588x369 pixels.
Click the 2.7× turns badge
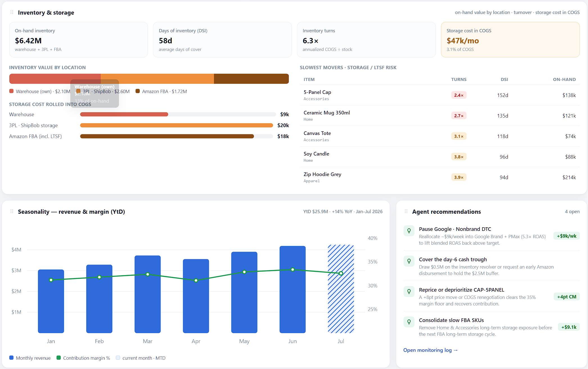[x=459, y=116]
